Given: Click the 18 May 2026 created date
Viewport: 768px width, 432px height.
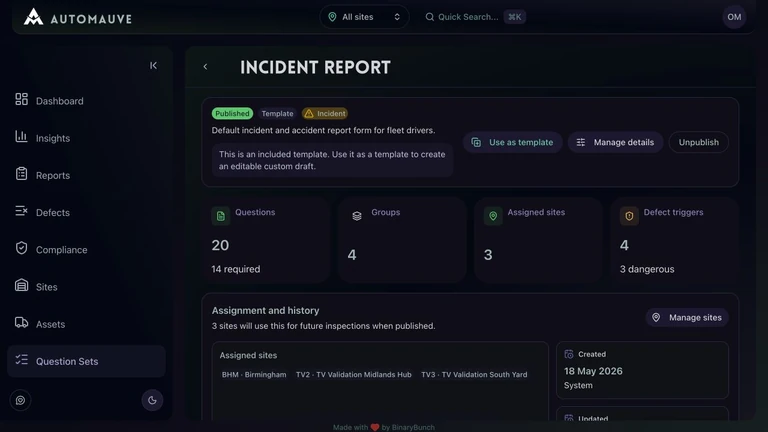Looking at the screenshot, I should pyautogui.click(x=593, y=371).
